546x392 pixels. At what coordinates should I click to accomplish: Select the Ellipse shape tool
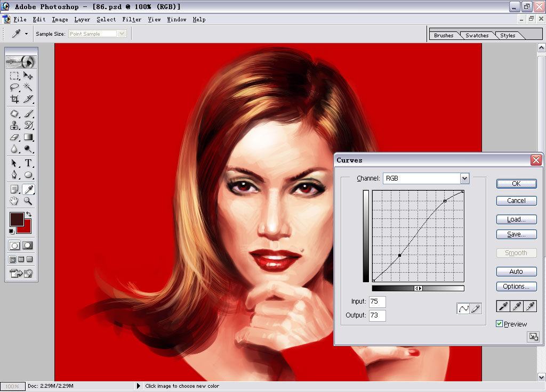pyautogui.click(x=28, y=175)
